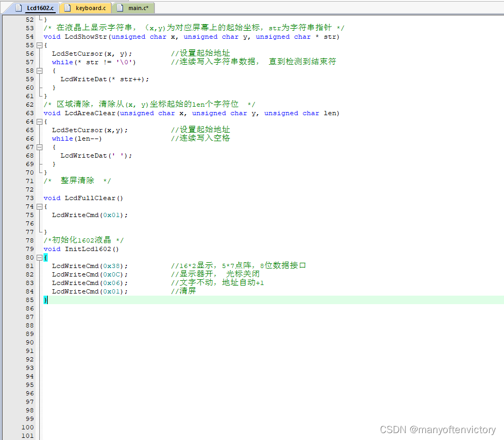The image size is (504, 440).
Task: Click the //连续写入空格 comment on line 66
Action: tap(201, 138)
